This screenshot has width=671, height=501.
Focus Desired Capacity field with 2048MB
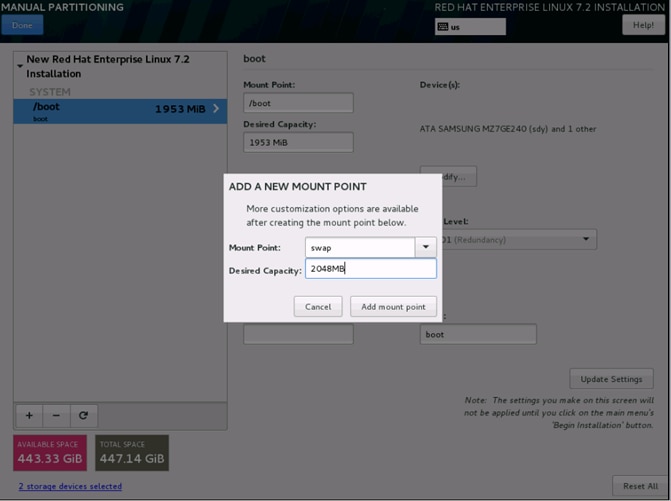(371, 269)
